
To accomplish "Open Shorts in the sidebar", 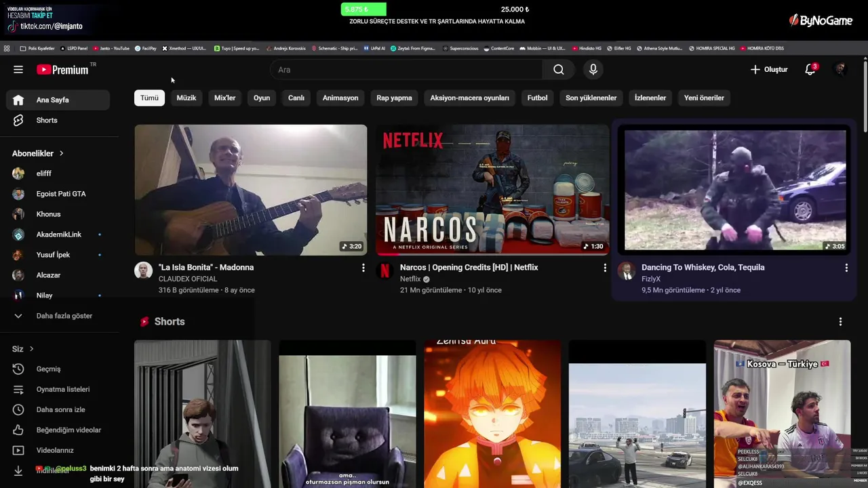I will click(x=58, y=120).
